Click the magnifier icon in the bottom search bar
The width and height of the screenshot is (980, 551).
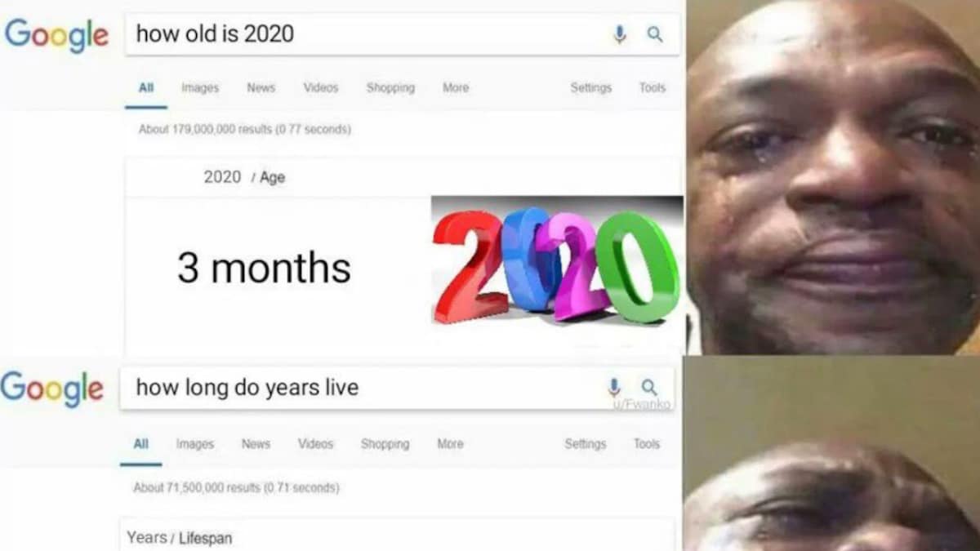(x=649, y=386)
